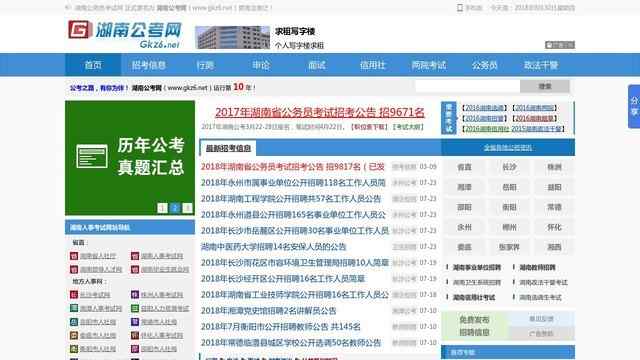Screen dimensions: 640x360
Task: Select the 岳阳 city button
Action: point(509,187)
